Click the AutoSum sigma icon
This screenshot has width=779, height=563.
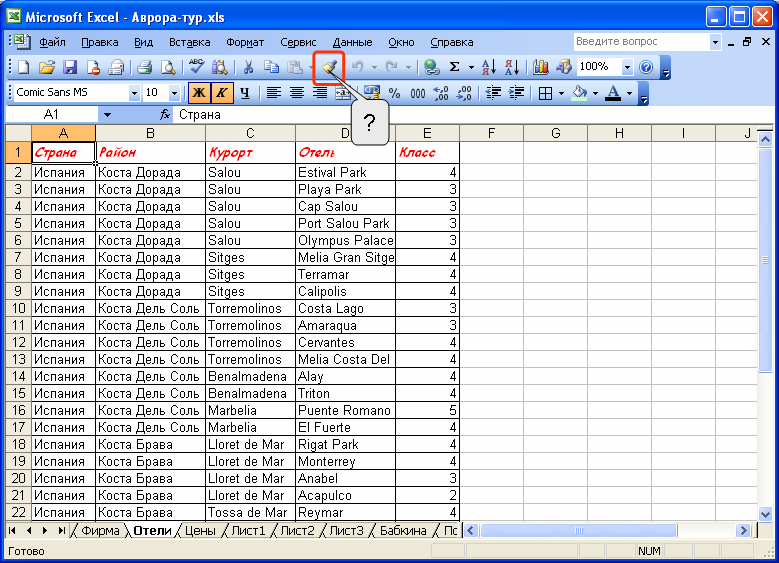pyautogui.click(x=454, y=67)
